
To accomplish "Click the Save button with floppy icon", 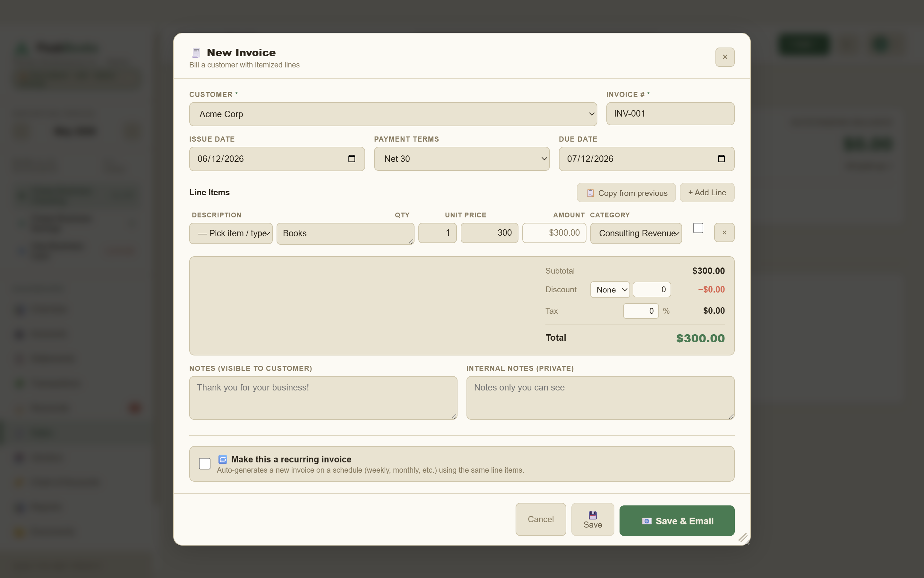I will (x=593, y=519).
